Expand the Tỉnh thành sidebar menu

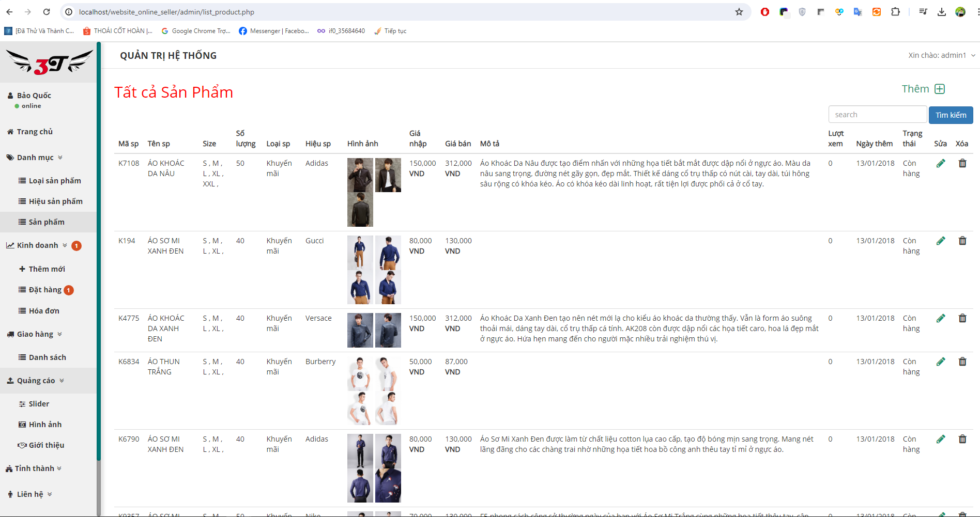(x=34, y=468)
